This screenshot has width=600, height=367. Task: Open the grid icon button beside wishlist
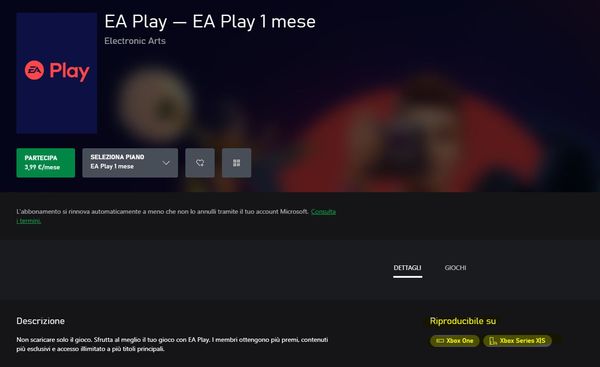coord(236,163)
